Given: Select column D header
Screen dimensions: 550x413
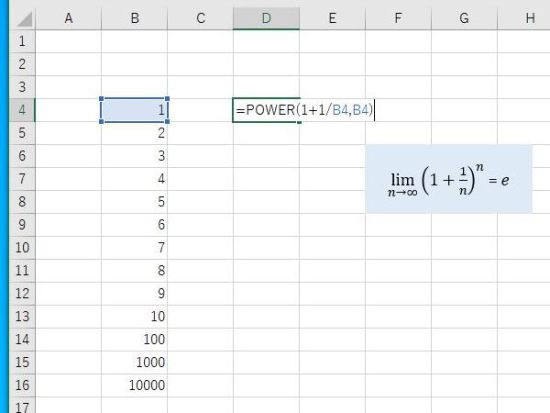Looking at the screenshot, I should click(x=266, y=18).
